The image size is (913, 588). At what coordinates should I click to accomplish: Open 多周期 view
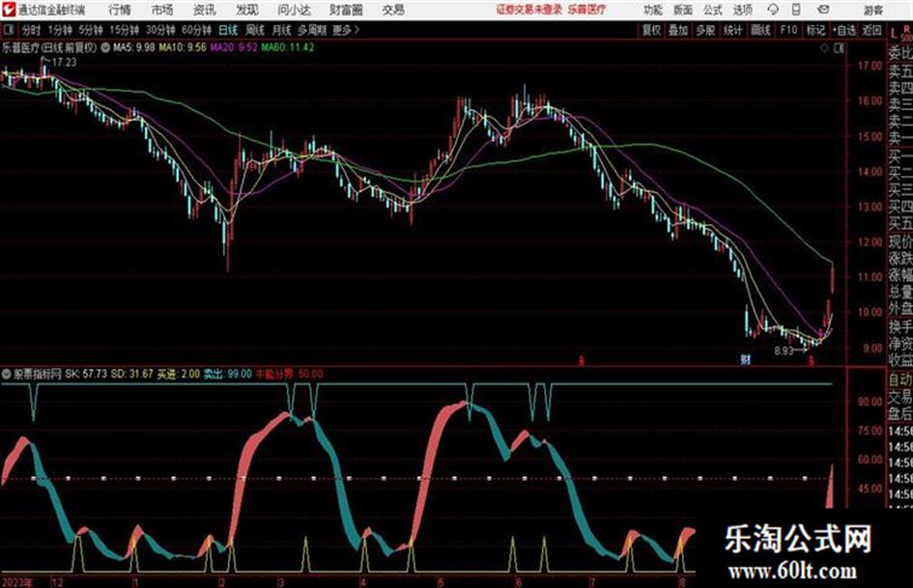pos(312,30)
